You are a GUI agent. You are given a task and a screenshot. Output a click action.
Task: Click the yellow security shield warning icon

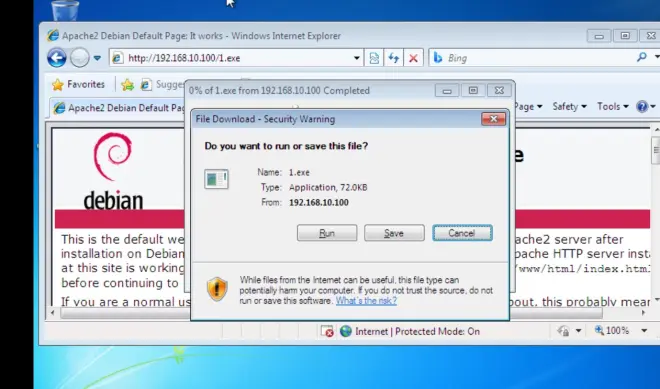[217, 289]
